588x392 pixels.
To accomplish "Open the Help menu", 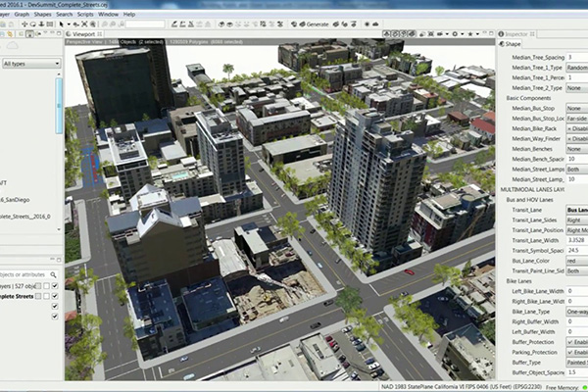I will 129,15.
